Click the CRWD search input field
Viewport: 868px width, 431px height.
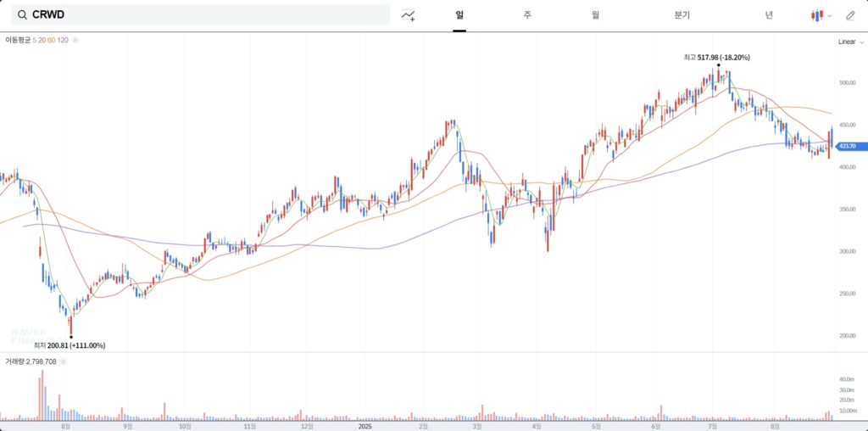click(200, 15)
